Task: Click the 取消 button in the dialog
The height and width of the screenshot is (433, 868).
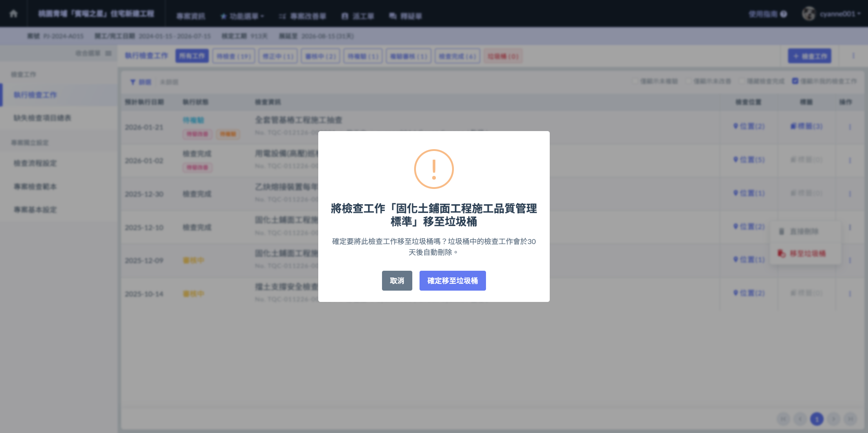Action: [x=397, y=281]
